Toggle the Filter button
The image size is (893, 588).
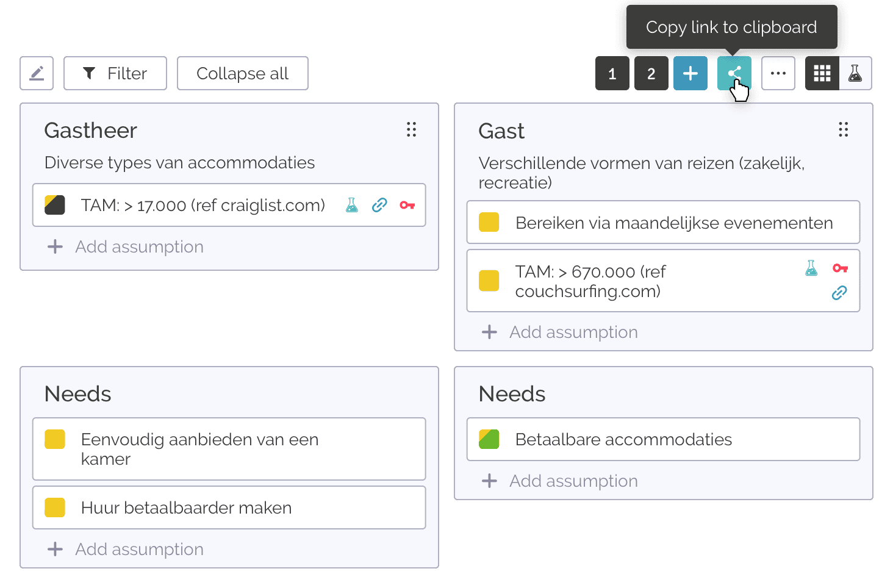[x=115, y=73]
